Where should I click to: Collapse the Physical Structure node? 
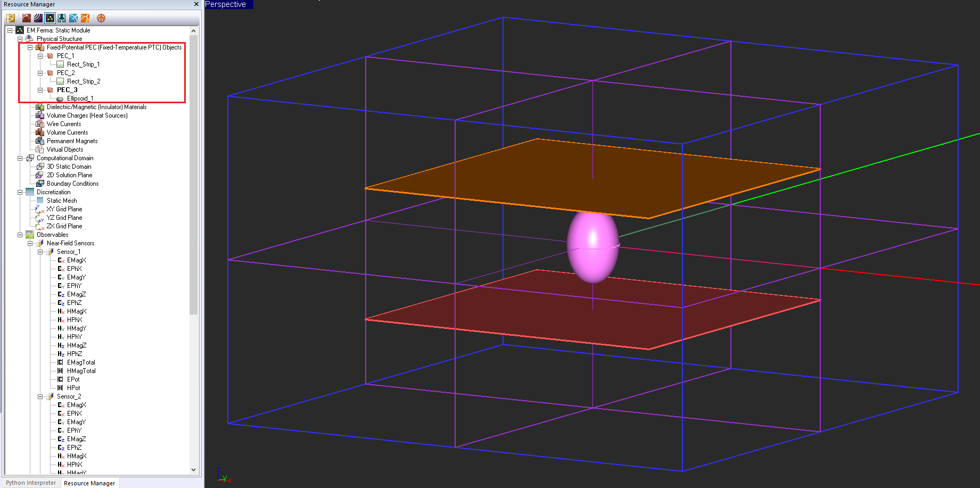20,39
